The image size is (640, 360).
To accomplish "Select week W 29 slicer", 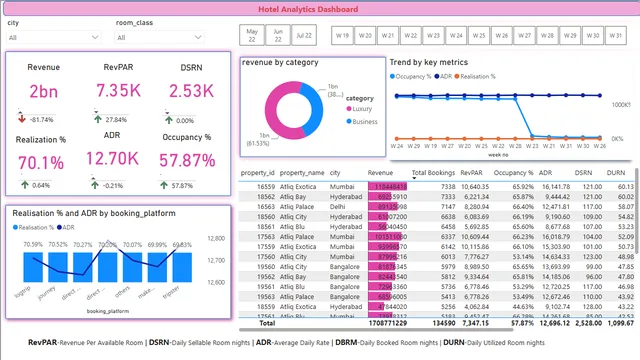I will (x=570, y=36).
